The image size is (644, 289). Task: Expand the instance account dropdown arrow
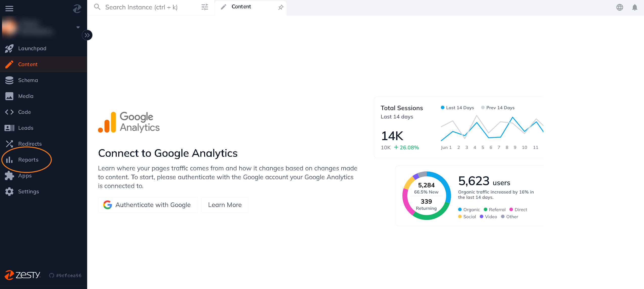[78, 27]
